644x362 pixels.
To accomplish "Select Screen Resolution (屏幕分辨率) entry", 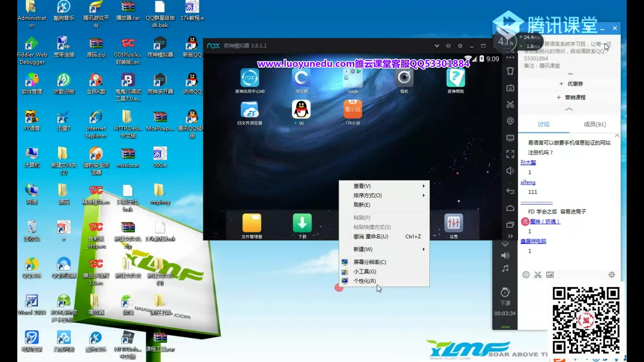I will 384,262.
